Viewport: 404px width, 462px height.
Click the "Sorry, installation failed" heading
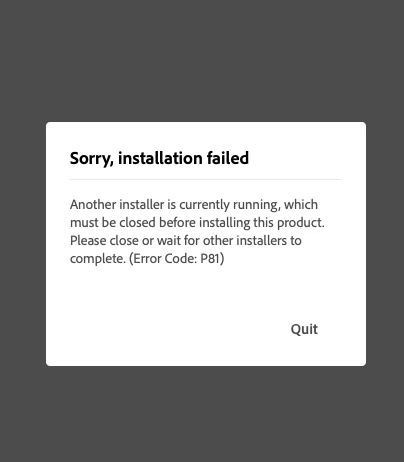[x=159, y=159]
